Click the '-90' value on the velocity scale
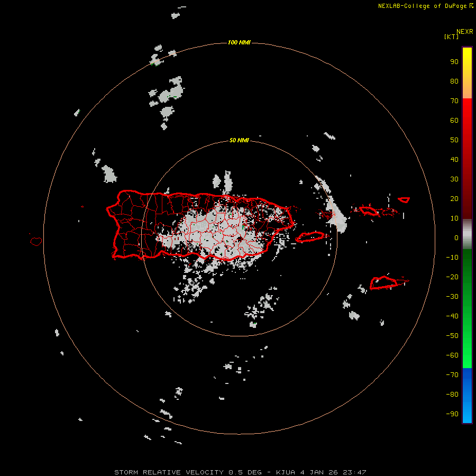The width and height of the screenshot is (476, 476). [452, 414]
